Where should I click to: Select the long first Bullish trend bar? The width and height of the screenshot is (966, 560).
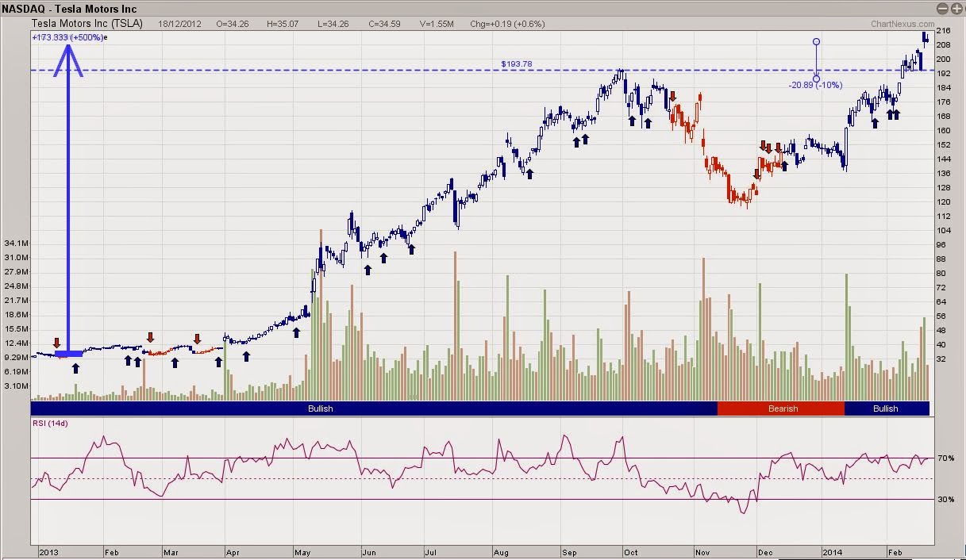373,408
